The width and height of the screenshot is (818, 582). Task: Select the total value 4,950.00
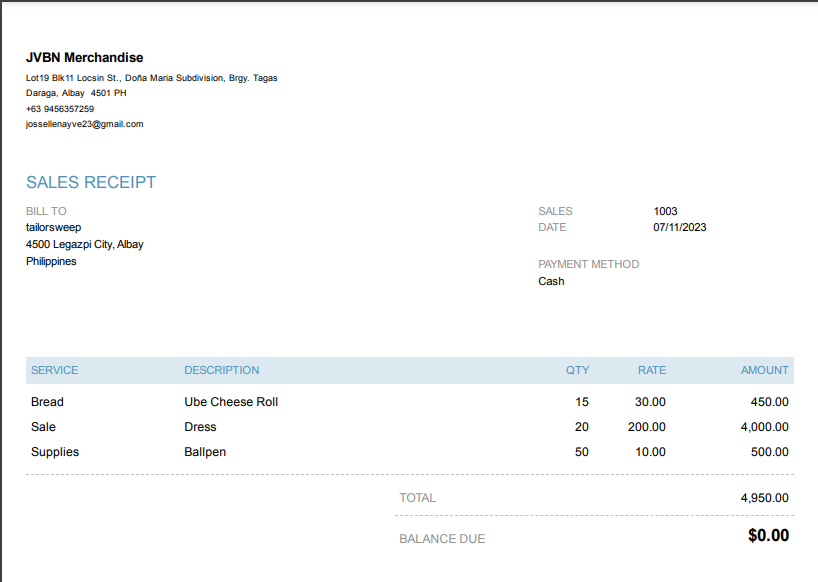[x=765, y=498]
